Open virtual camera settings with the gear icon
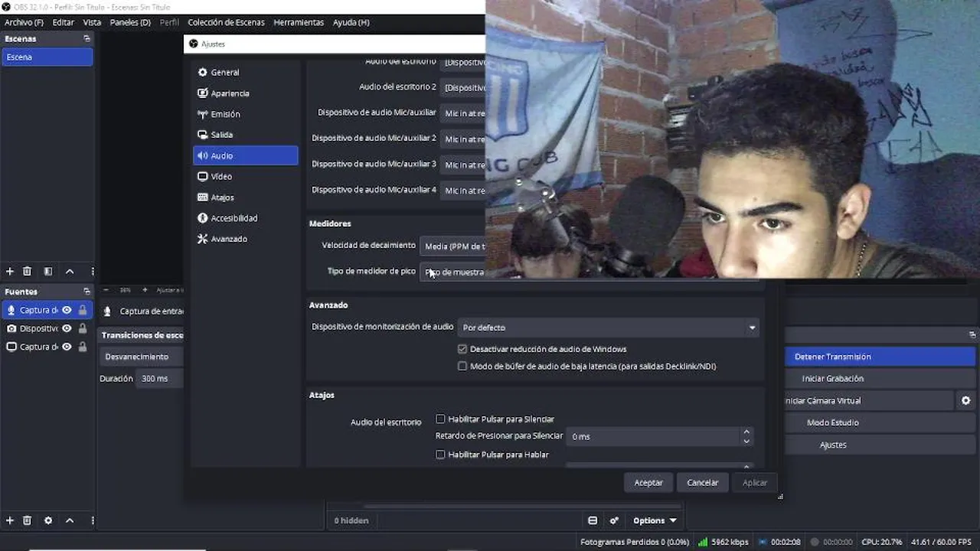Viewport: 980px width, 551px height. pyautogui.click(x=965, y=400)
